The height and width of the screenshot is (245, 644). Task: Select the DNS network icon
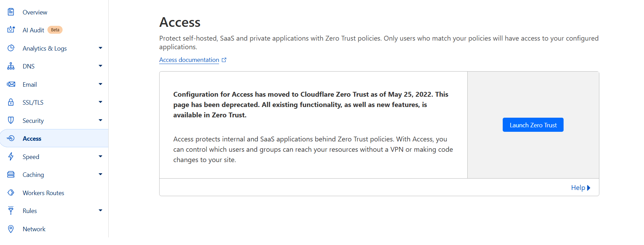point(11,66)
